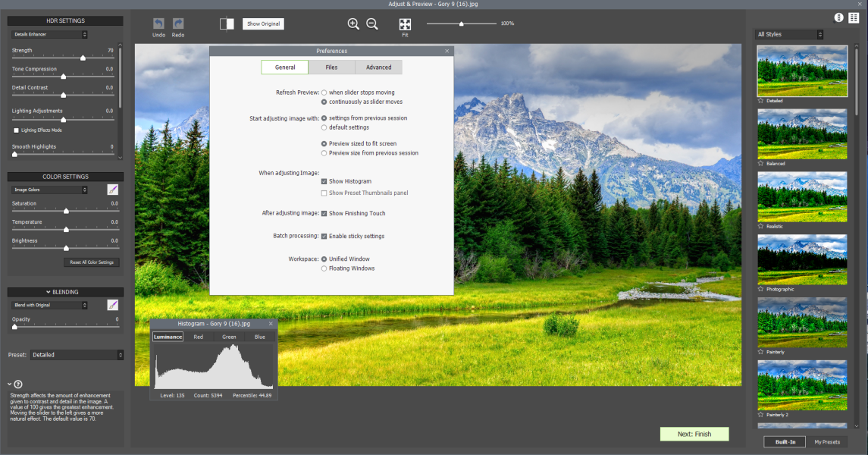Screen dimensions: 868x455
Task: Select 'default settings' radio button
Action: (324, 127)
